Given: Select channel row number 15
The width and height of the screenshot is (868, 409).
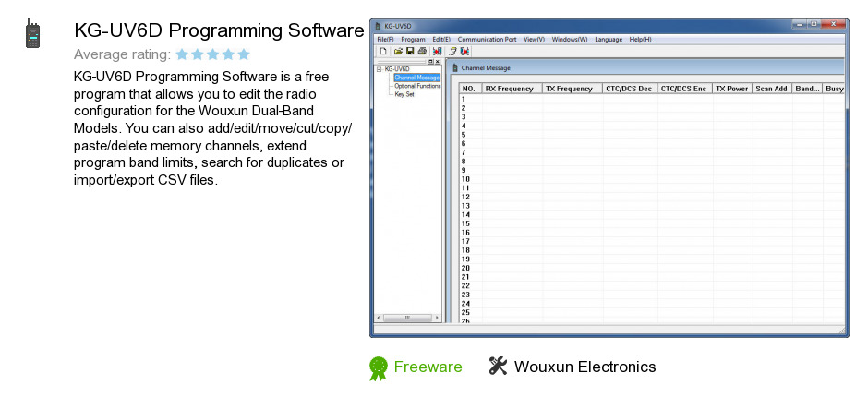Looking at the screenshot, I should tap(465, 223).
